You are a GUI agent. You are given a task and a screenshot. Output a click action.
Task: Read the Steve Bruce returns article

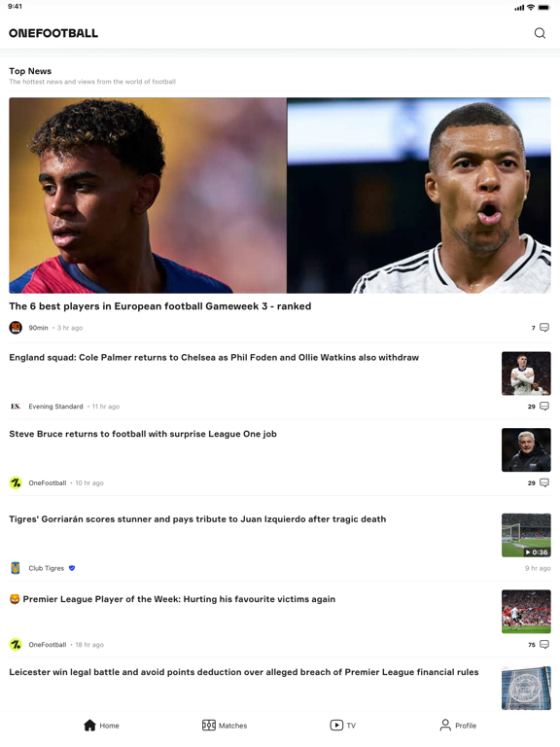point(143,434)
